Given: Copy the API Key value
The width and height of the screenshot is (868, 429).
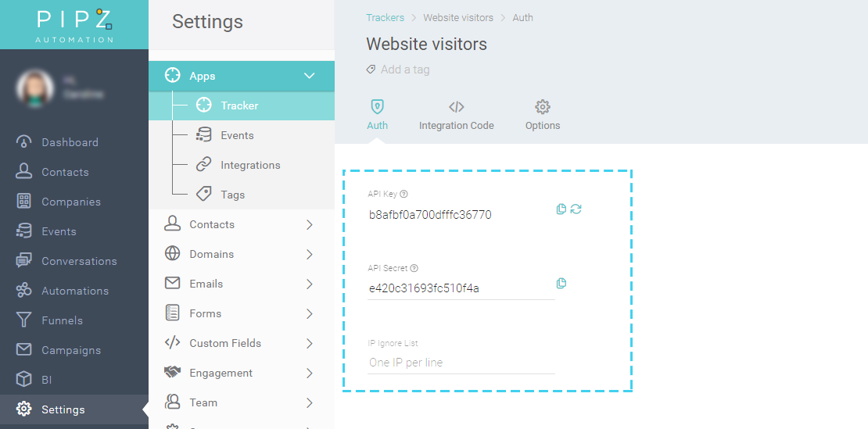Looking at the screenshot, I should click(561, 209).
